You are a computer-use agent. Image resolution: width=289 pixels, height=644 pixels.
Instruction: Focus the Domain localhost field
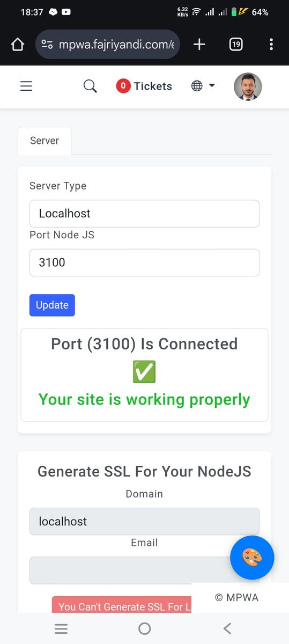tap(144, 522)
